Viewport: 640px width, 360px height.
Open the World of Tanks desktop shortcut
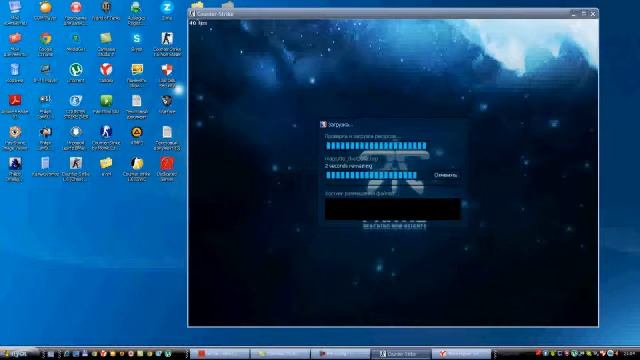[106, 11]
